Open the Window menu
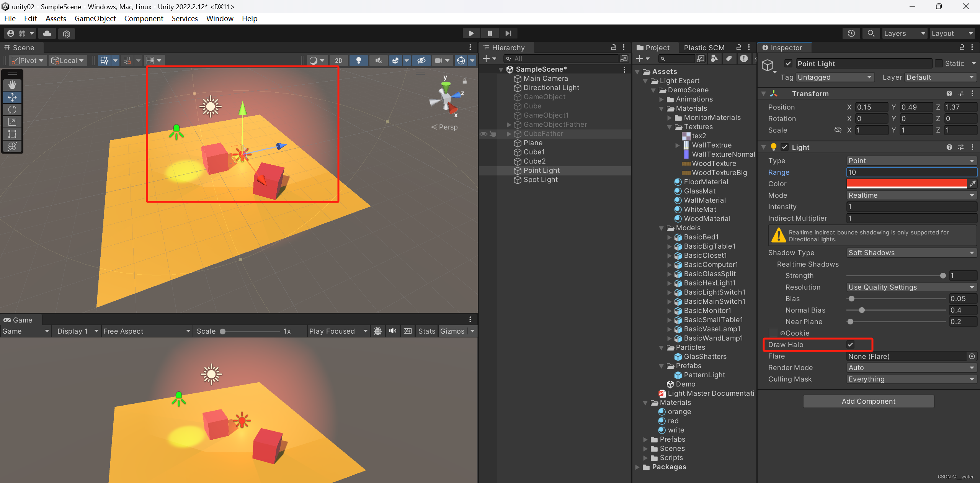Screen dimensions: 980x483 (x=220, y=18)
